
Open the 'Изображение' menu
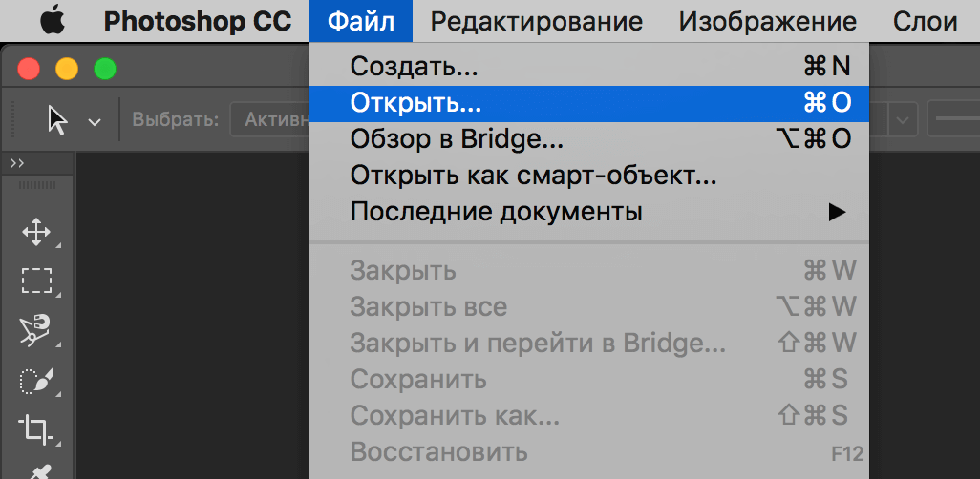(767, 21)
